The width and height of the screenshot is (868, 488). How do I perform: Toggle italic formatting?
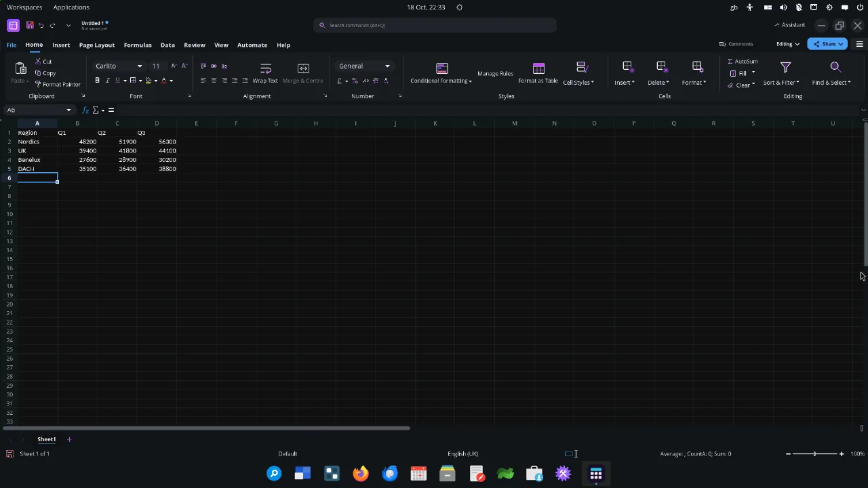(107, 81)
